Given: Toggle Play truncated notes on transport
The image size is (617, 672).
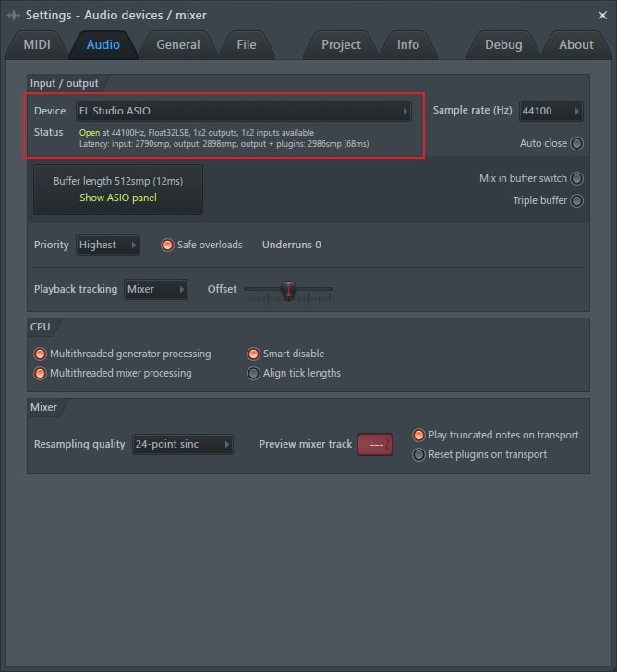Looking at the screenshot, I should point(418,435).
